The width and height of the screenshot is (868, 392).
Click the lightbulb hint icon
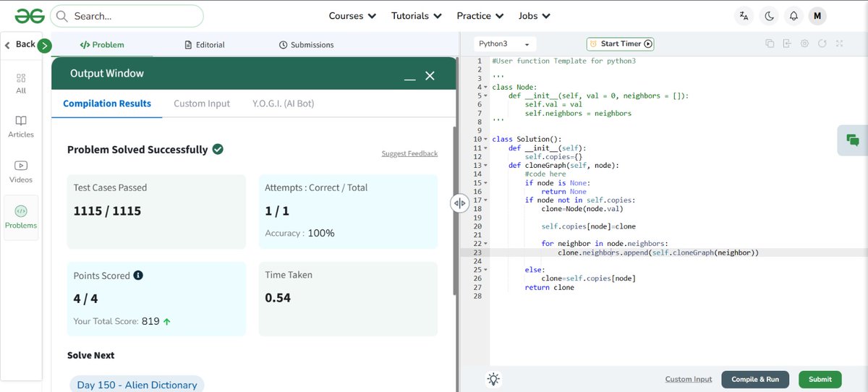[x=493, y=379]
